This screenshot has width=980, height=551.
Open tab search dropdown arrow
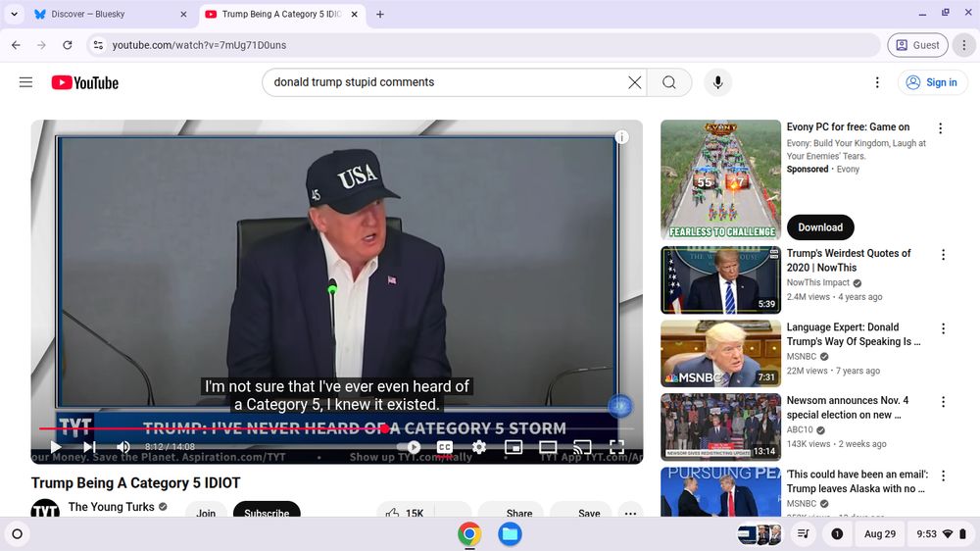click(x=14, y=14)
